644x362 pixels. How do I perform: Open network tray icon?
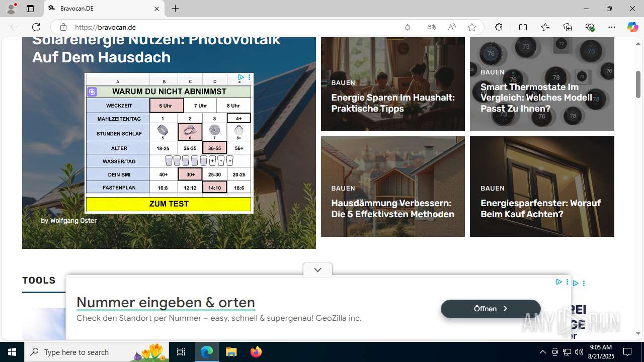[567, 352]
